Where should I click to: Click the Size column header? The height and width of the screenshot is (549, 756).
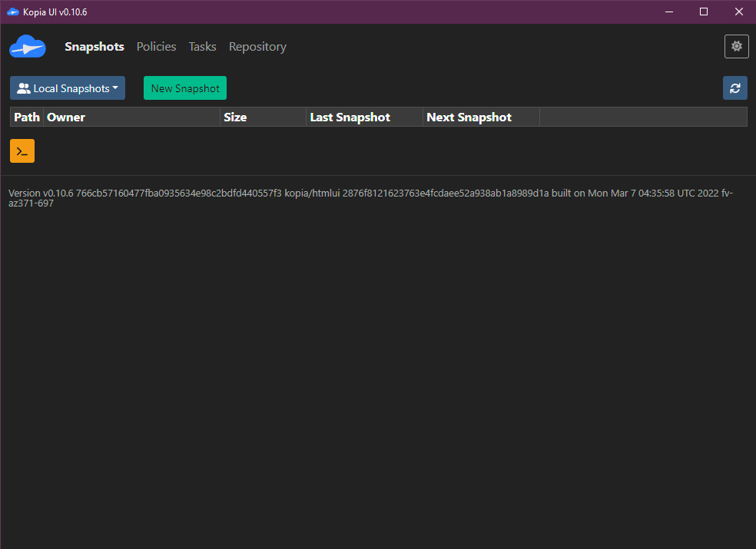pos(235,117)
